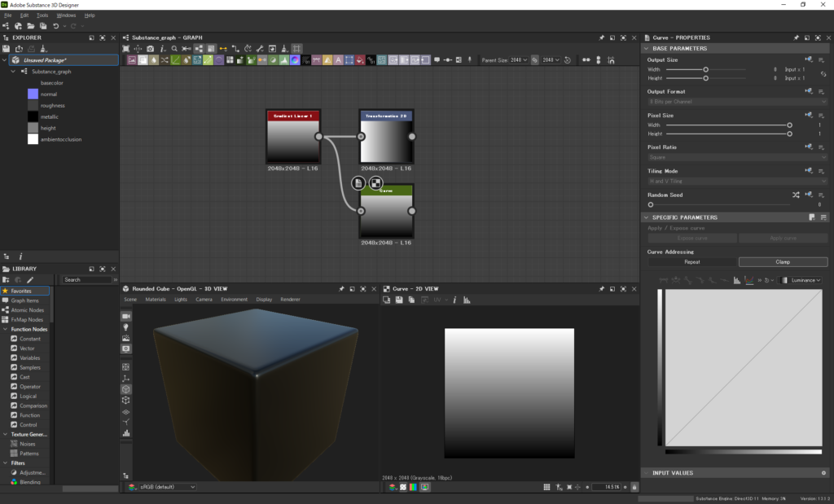Image resolution: width=834 pixels, height=504 pixels.
Task: Show info icon in 2D view toolbar
Action: coord(454,300)
